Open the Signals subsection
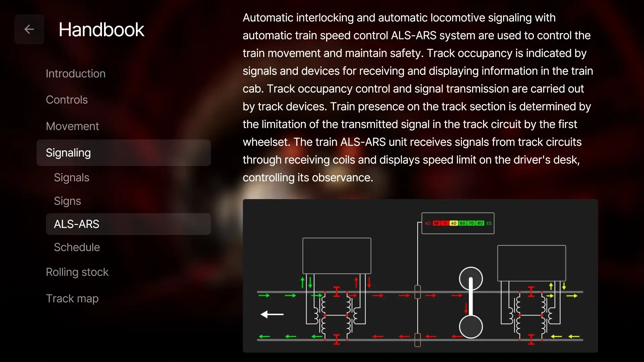This screenshot has height=362, width=644. (71, 177)
